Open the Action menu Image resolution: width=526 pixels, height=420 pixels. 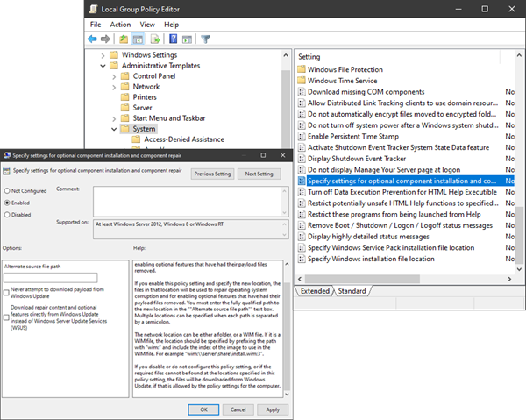120,25
